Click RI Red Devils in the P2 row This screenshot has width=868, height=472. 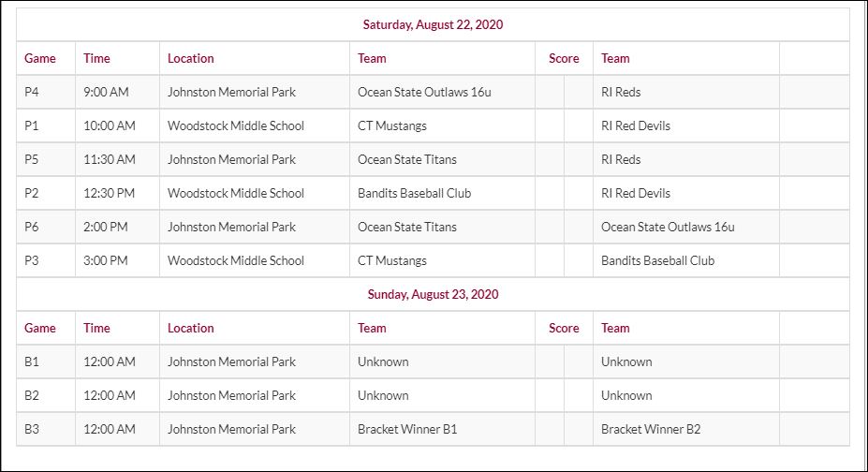(x=636, y=193)
